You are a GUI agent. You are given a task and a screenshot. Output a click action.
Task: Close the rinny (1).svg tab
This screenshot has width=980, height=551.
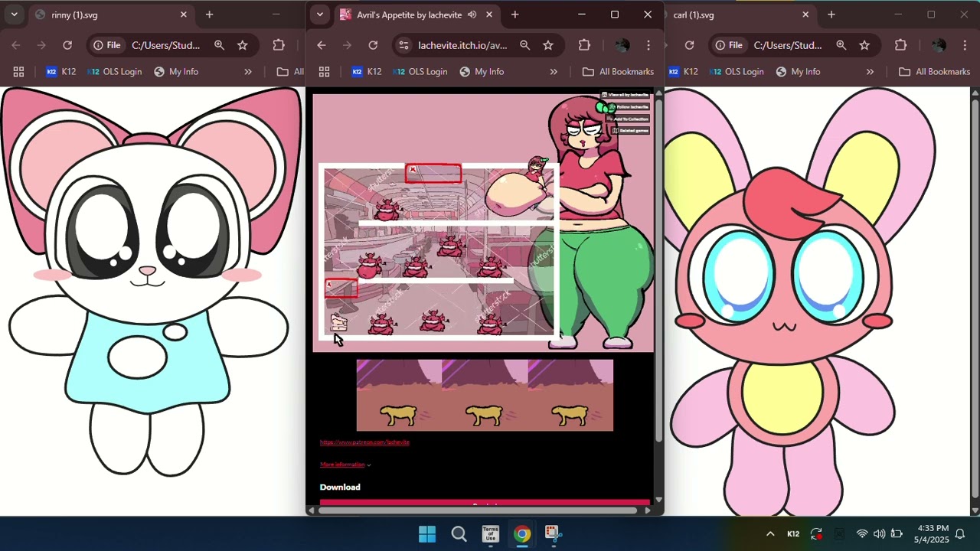(x=184, y=15)
